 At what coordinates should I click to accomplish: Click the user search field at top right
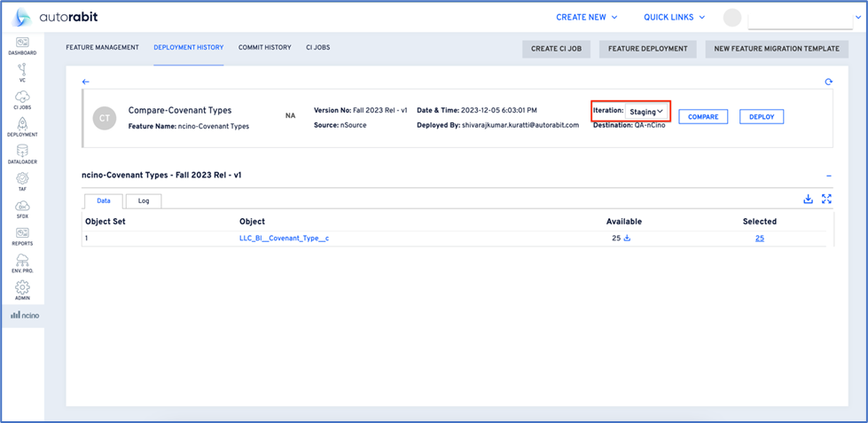[800, 18]
